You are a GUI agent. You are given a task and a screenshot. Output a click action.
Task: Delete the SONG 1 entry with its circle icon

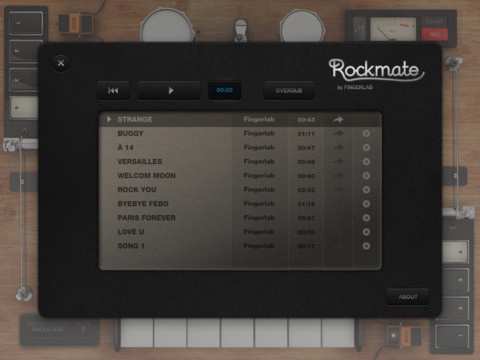[366, 246]
